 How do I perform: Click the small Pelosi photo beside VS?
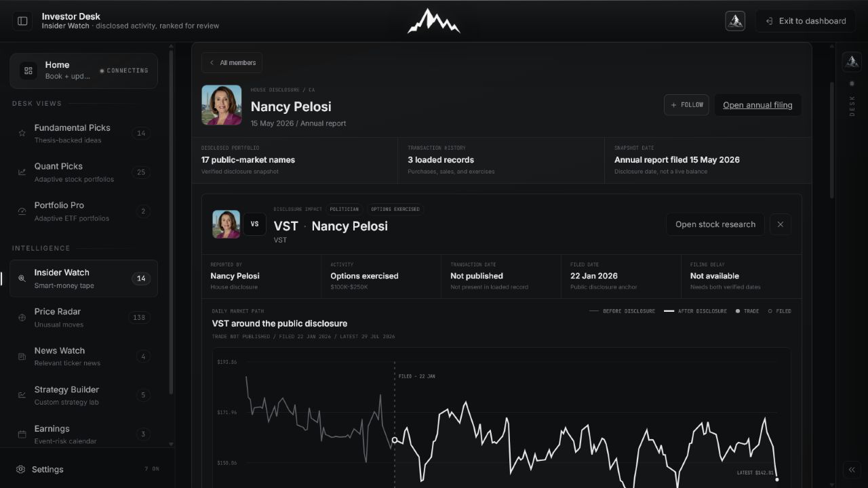[226, 224]
